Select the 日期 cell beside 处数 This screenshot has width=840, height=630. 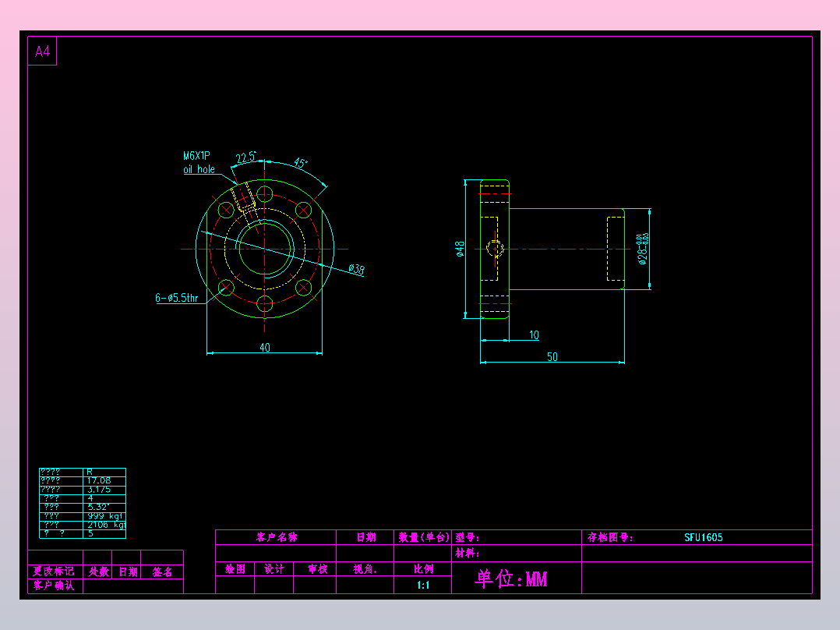128,572
